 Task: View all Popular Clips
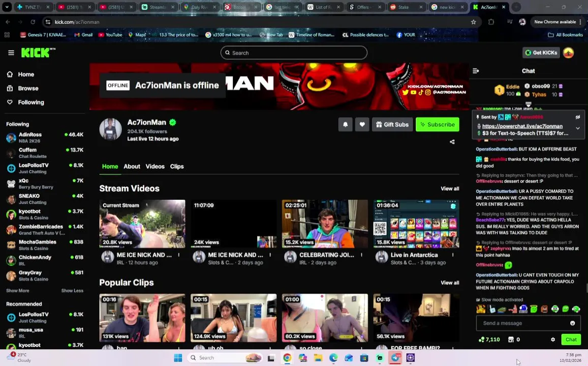tap(450, 283)
